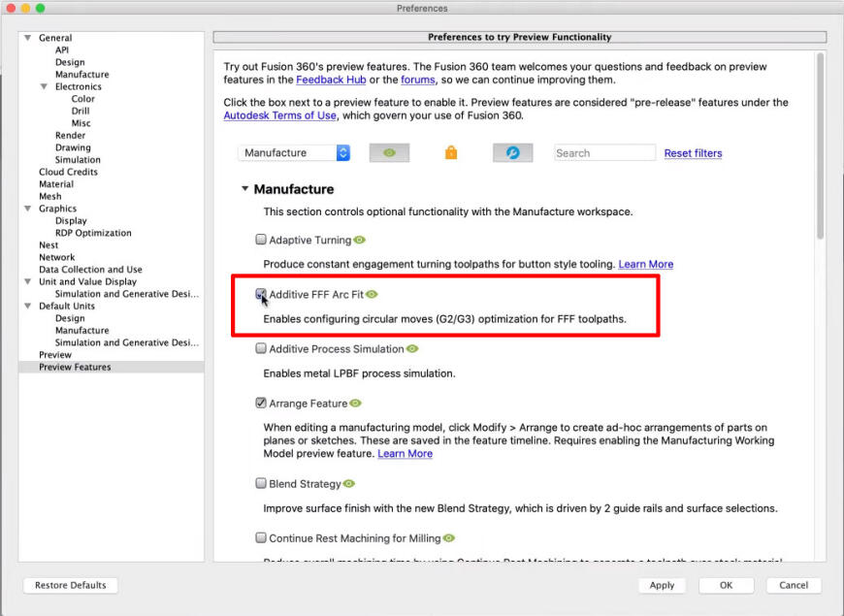Click the orange lock filter icon
This screenshot has width=844, height=616.
pyautogui.click(x=451, y=153)
